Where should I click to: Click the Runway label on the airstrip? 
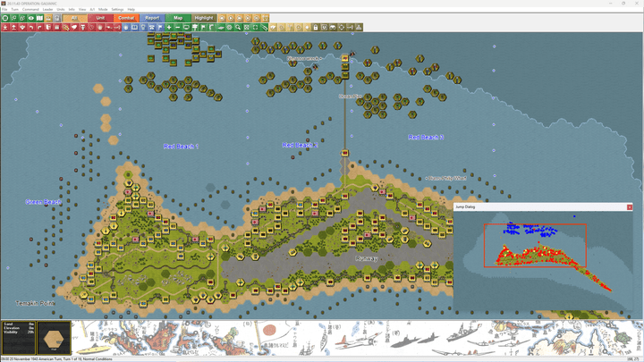367,258
